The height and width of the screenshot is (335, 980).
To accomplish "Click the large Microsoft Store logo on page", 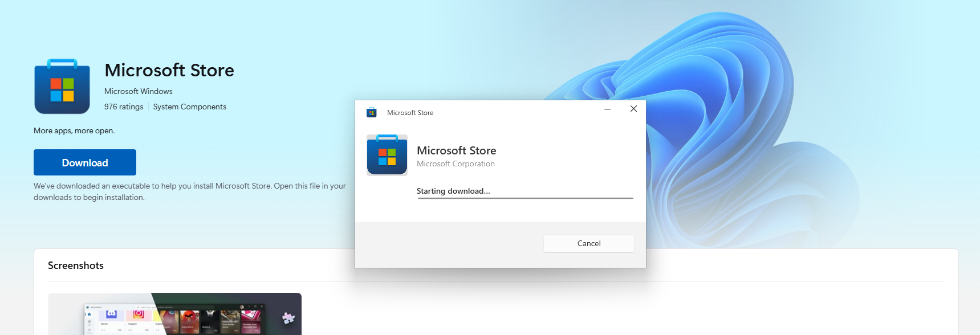I will coord(62,87).
